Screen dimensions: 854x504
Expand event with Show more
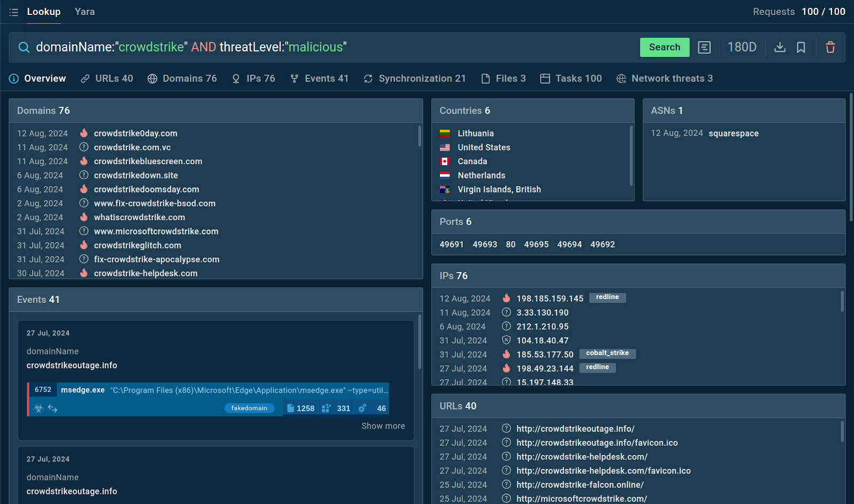pyautogui.click(x=383, y=426)
